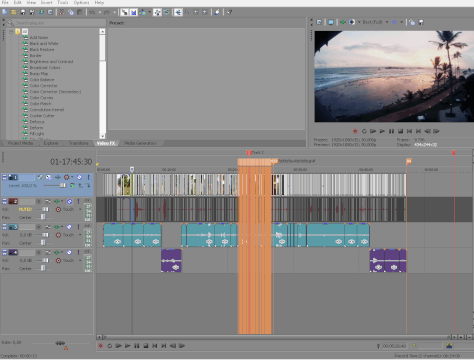This screenshot has width=474, height=360.
Task: Open Redo history dropdown arrow
Action: (x=114, y=12)
